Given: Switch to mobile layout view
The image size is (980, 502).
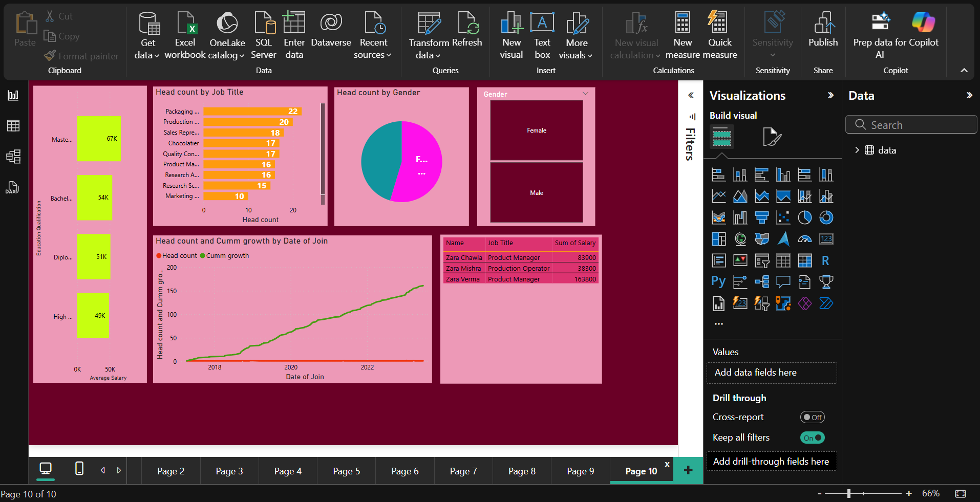Looking at the screenshot, I should (x=79, y=468).
